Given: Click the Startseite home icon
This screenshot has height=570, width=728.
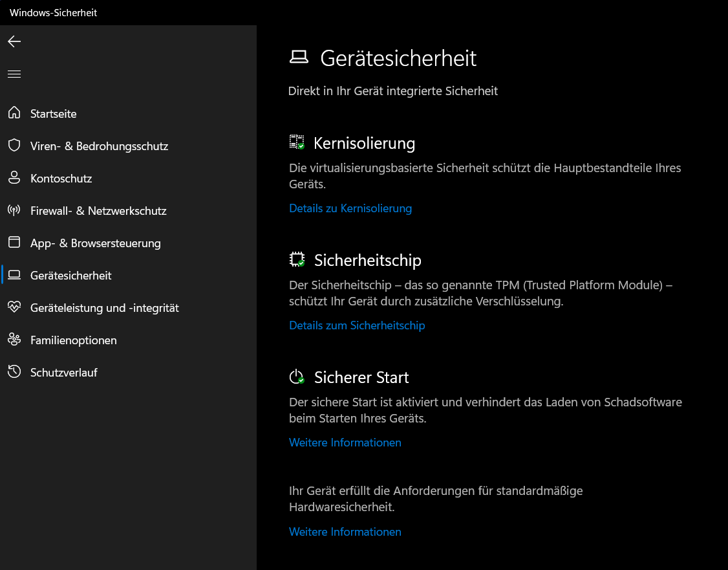Looking at the screenshot, I should (x=14, y=113).
